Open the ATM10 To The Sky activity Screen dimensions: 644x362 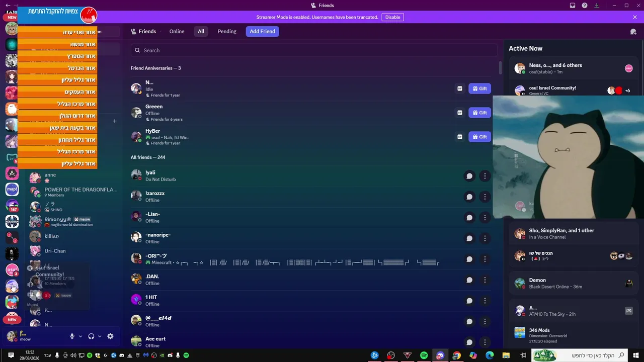tap(574, 311)
